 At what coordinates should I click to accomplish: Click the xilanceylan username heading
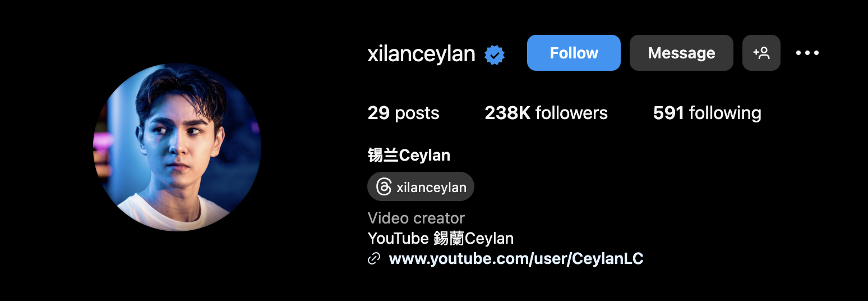(x=421, y=53)
